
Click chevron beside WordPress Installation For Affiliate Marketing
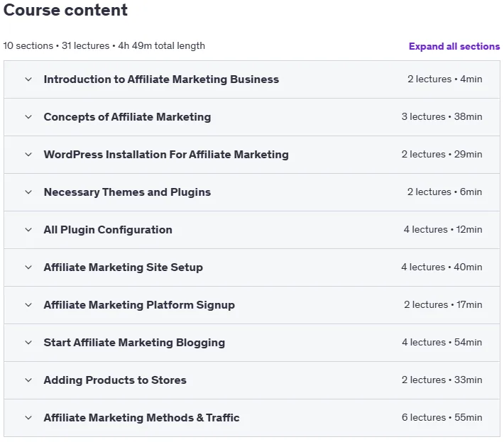coord(28,154)
